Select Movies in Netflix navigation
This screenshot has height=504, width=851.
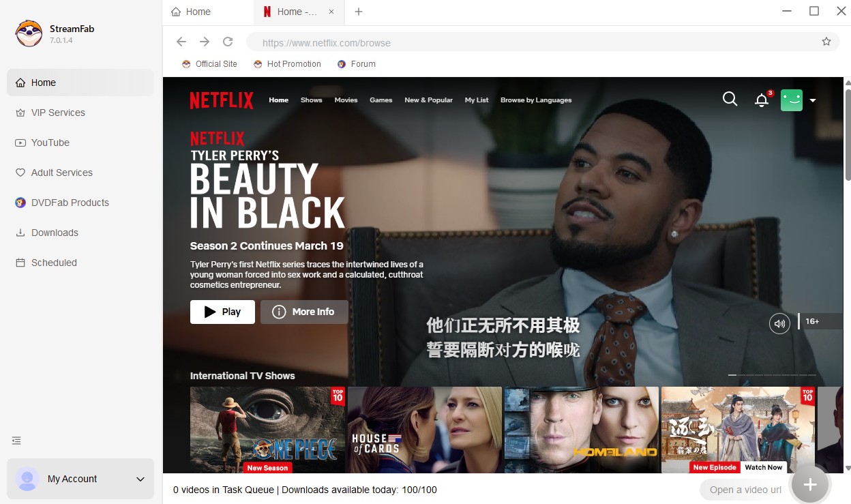346,100
